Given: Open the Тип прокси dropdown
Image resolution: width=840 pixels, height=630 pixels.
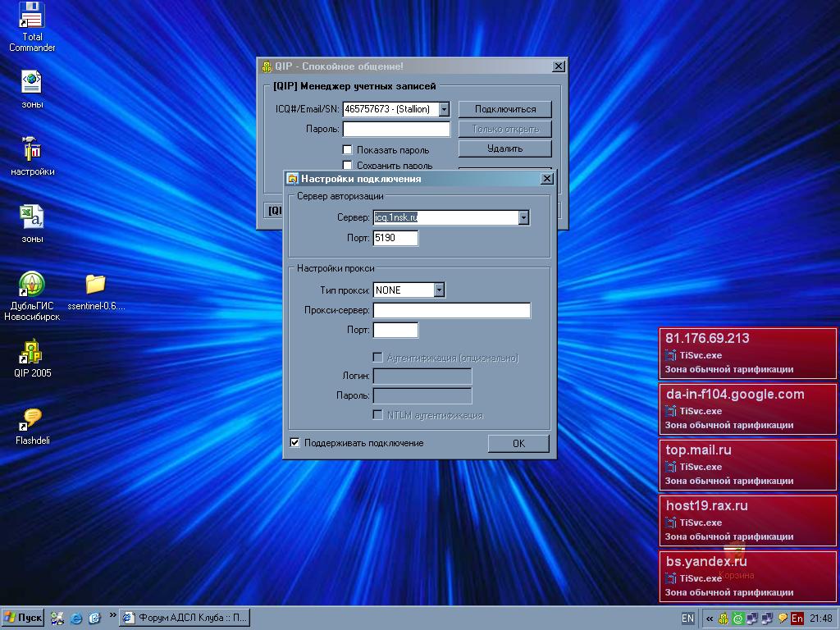Looking at the screenshot, I should pos(439,290).
